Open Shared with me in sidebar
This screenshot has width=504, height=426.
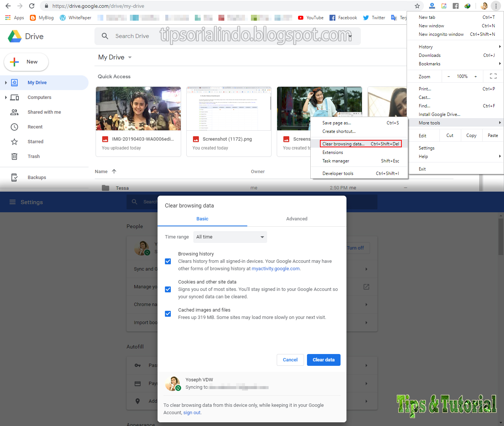coord(44,112)
